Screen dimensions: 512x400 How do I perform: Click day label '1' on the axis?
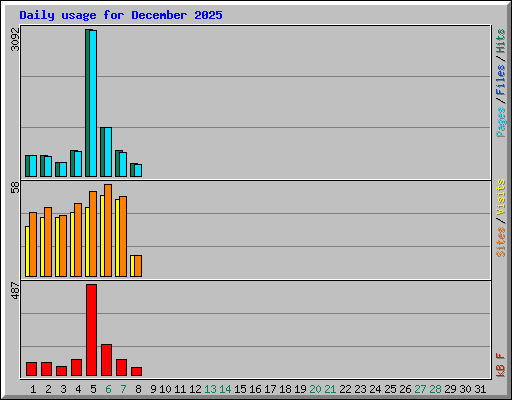33,389
